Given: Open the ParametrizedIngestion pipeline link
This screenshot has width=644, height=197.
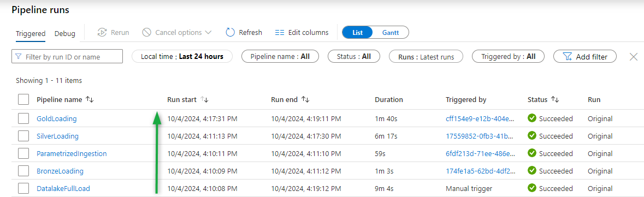Looking at the screenshot, I should point(72,153).
